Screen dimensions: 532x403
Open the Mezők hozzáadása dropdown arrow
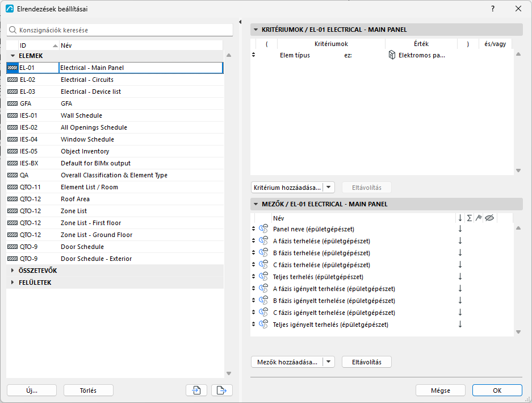328,362
